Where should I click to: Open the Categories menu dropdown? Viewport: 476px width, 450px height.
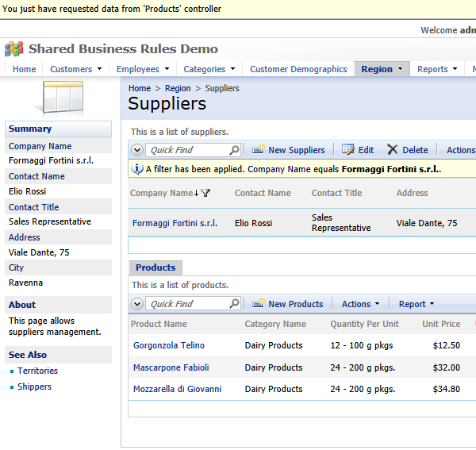(x=232, y=69)
